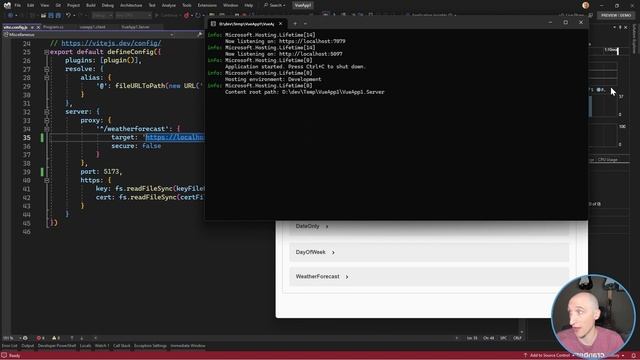Pin the diagnostics side panel

(x=620, y=27)
